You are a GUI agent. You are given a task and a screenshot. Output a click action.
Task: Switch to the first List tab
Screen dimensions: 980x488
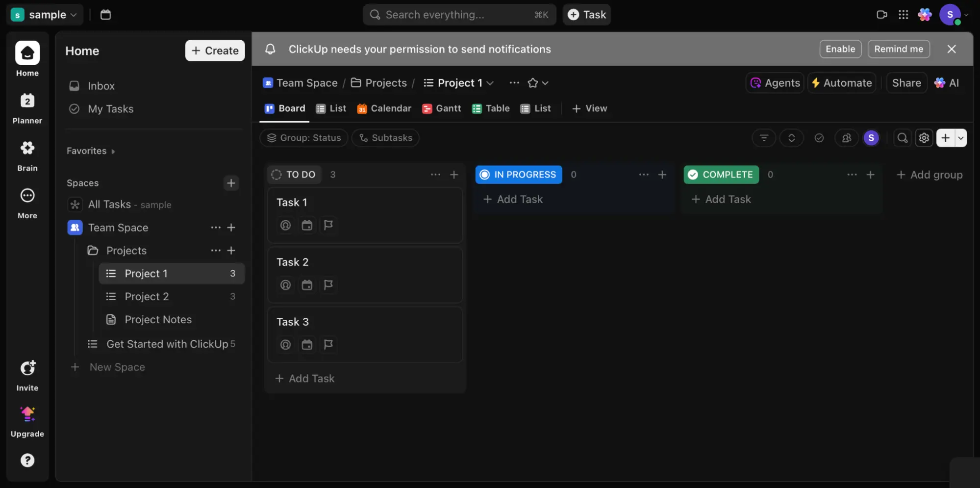[331, 108]
